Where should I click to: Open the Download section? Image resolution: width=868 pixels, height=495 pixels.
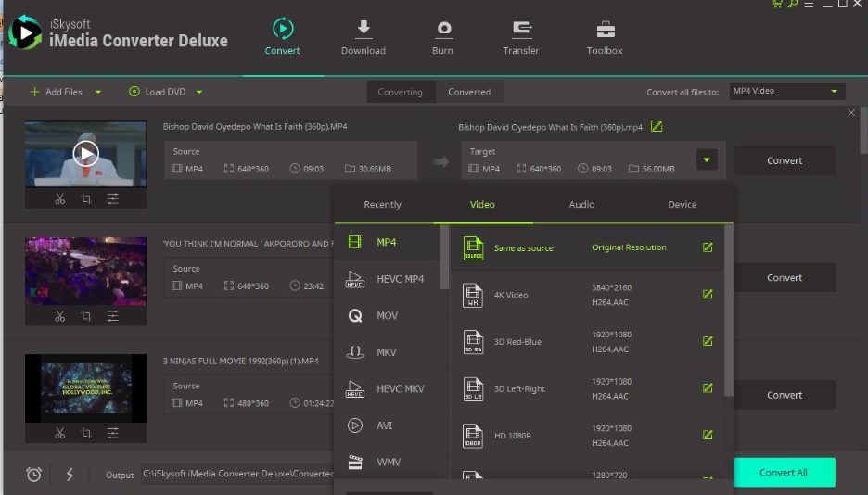click(364, 38)
